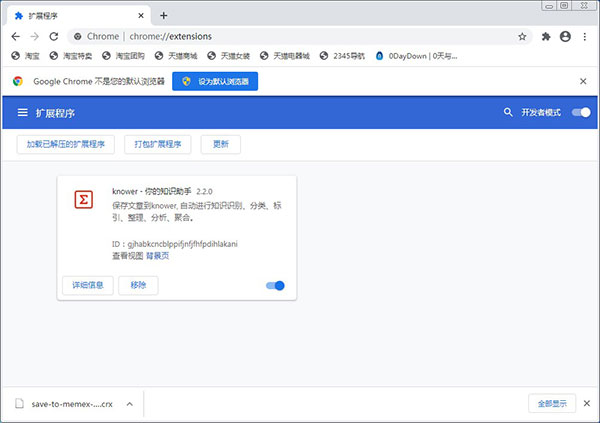Close the downloads bar
The width and height of the screenshot is (600, 423).
[x=587, y=403]
